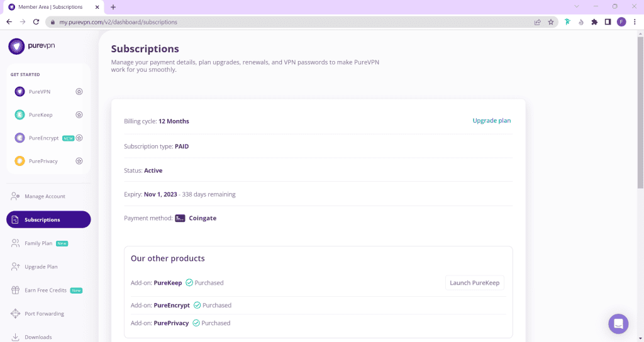The width and height of the screenshot is (644, 342).
Task: Click the "Active" status value
Action: pyautogui.click(x=153, y=170)
